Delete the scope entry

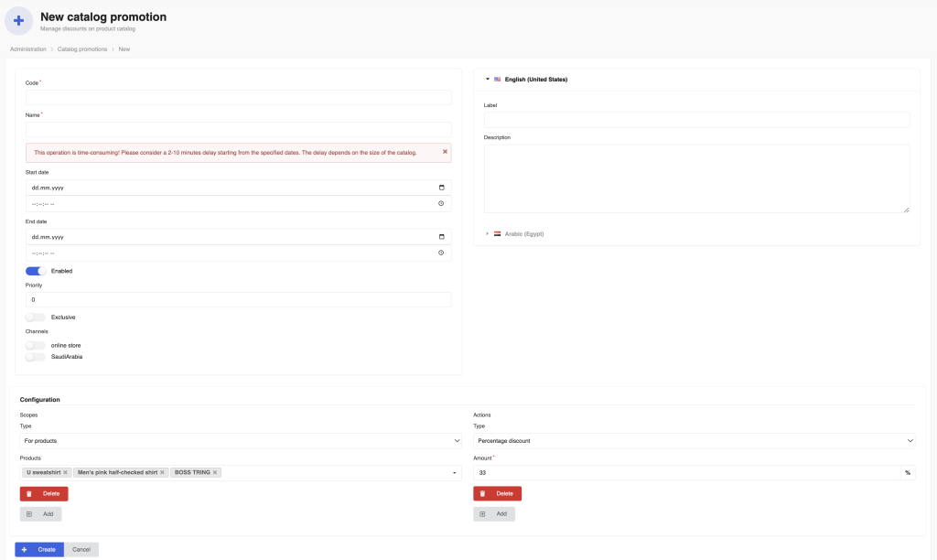click(44, 494)
